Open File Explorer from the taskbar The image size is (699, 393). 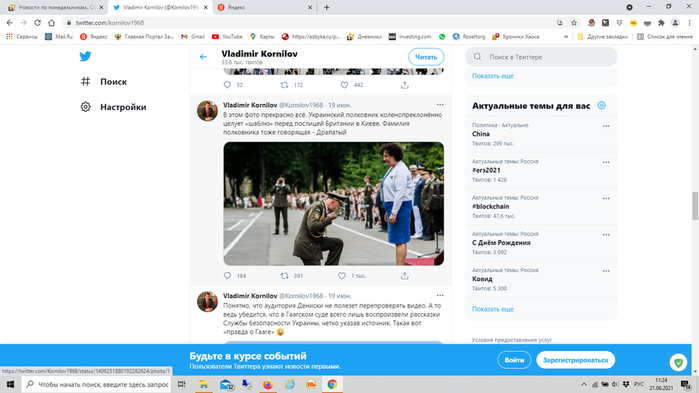click(x=204, y=384)
